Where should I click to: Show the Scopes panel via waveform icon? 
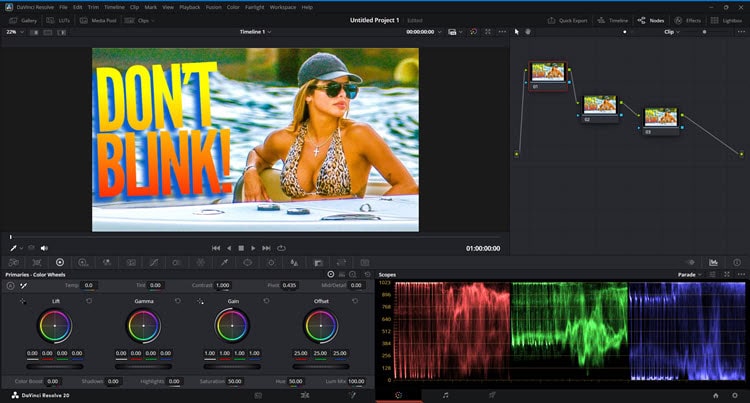click(714, 262)
